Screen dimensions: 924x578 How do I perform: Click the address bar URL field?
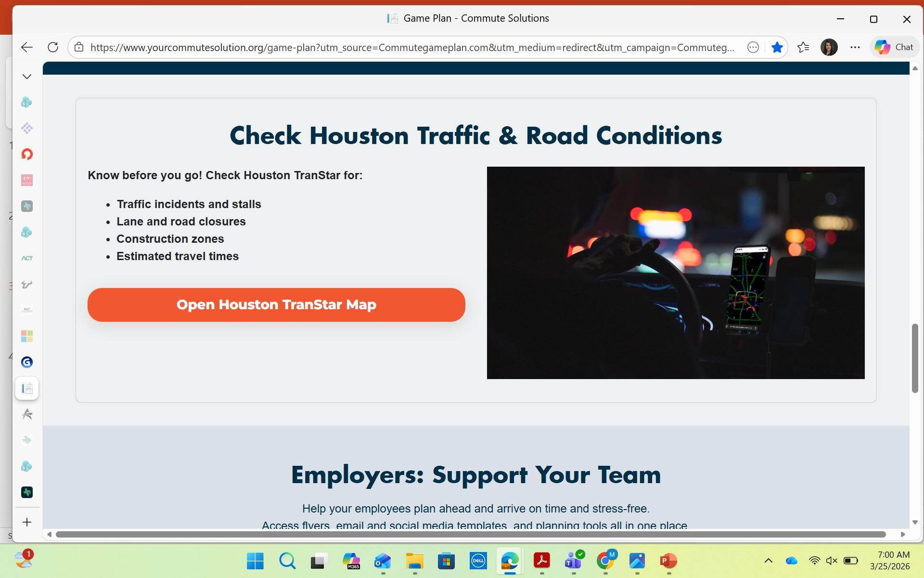[412, 47]
